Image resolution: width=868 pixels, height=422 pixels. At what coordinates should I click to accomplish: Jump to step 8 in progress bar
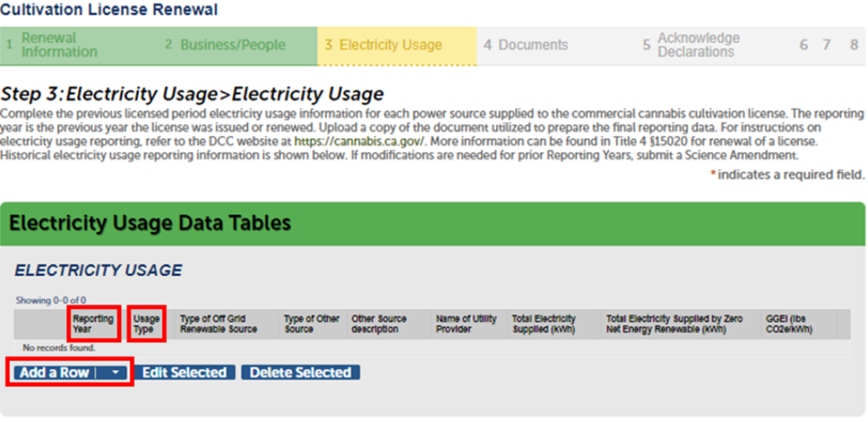(x=854, y=45)
